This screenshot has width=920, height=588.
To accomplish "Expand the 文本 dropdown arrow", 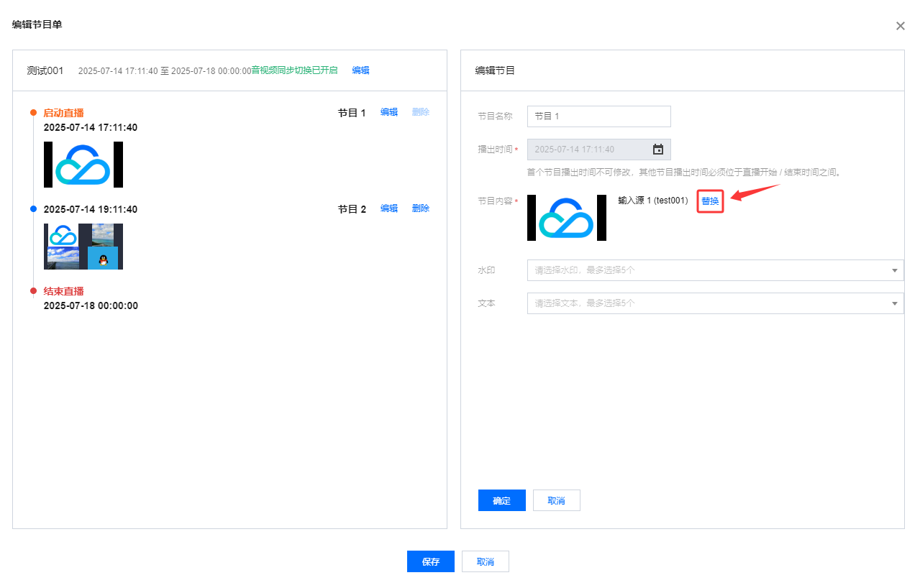I will point(895,303).
